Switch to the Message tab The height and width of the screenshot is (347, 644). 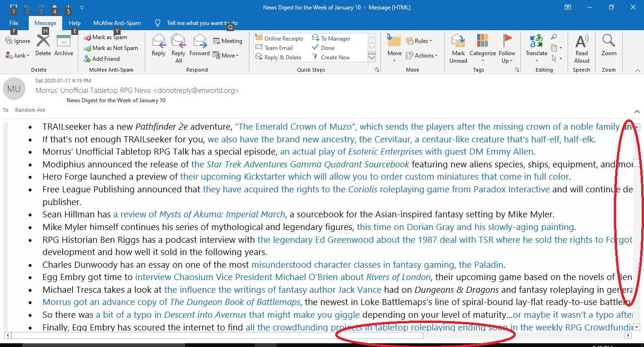coord(45,23)
